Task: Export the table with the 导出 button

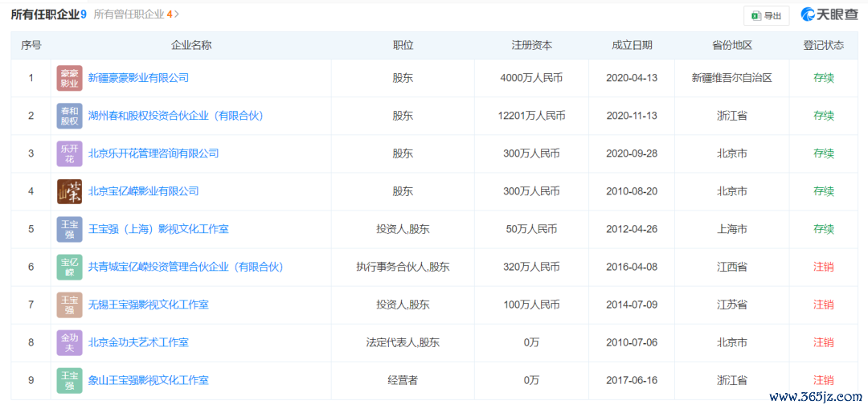Action: point(766,16)
